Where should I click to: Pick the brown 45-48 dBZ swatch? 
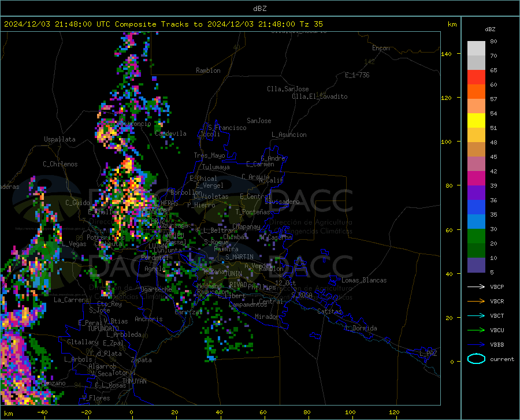(476, 150)
